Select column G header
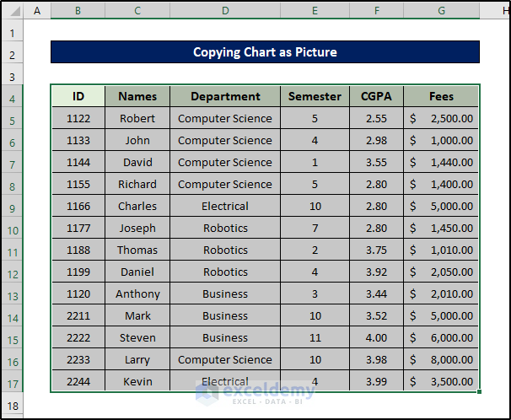The width and height of the screenshot is (511, 420). coord(441,10)
